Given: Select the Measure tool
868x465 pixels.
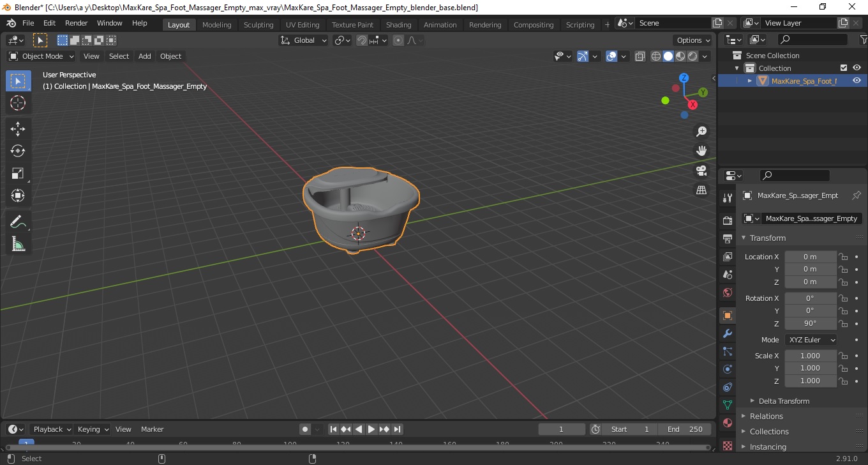Looking at the screenshot, I should coord(18,244).
